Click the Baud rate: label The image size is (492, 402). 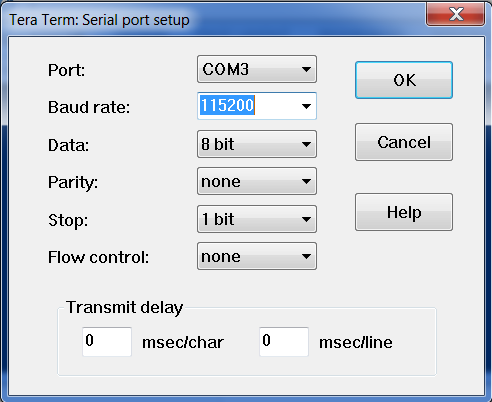pyautogui.click(x=89, y=107)
